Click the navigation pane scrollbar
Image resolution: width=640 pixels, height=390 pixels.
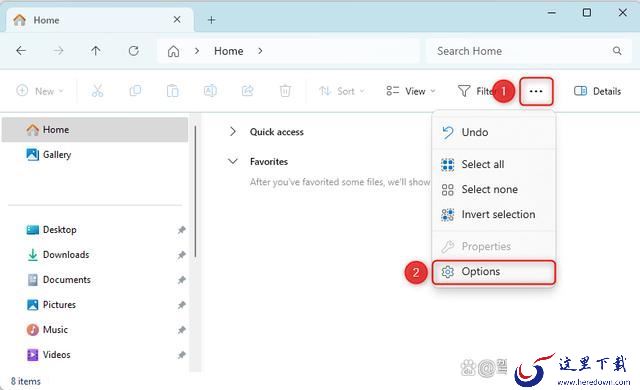[x=196, y=191]
